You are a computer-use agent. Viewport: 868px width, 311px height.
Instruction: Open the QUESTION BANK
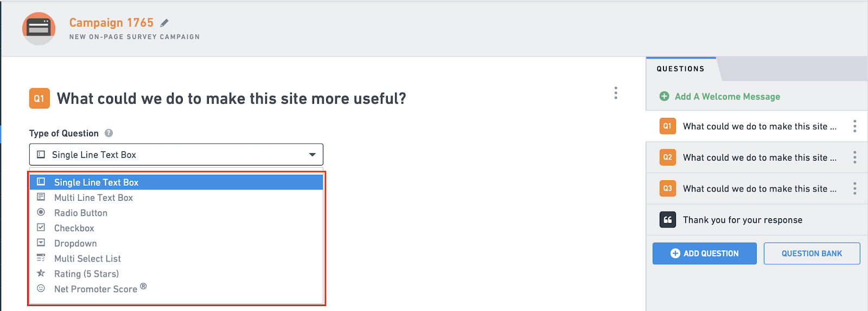(x=812, y=253)
